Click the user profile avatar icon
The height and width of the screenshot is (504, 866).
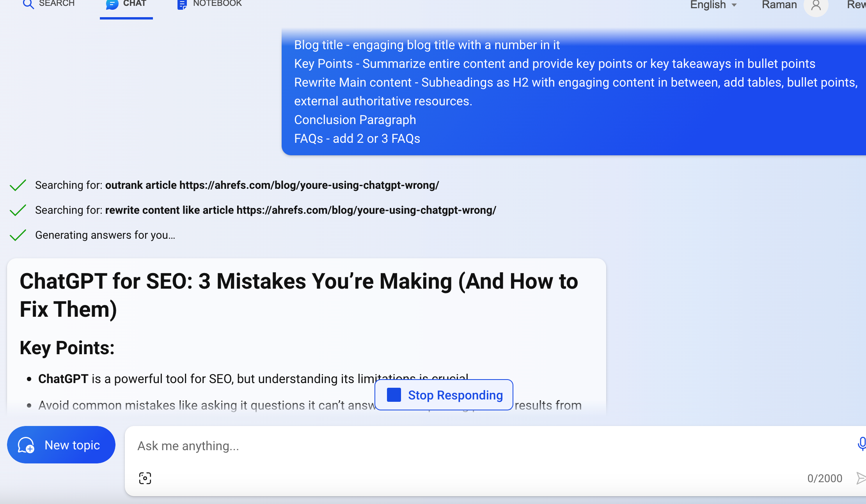pyautogui.click(x=816, y=5)
